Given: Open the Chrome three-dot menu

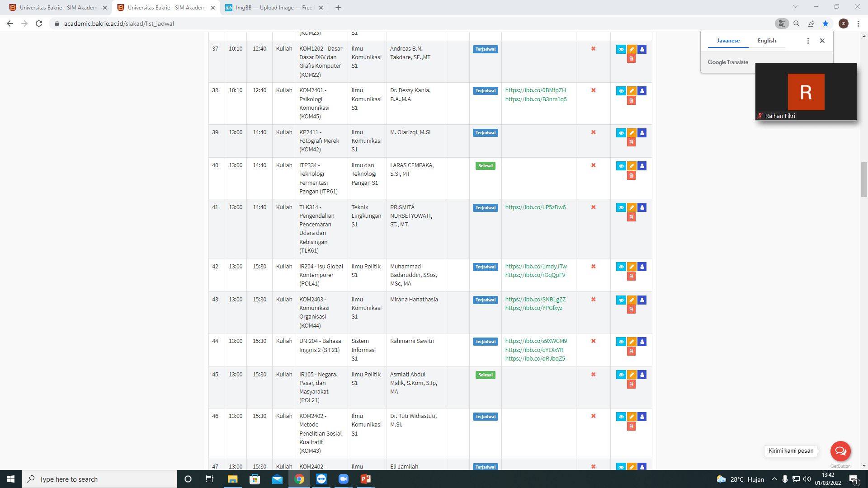Looking at the screenshot, I should (858, 23).
